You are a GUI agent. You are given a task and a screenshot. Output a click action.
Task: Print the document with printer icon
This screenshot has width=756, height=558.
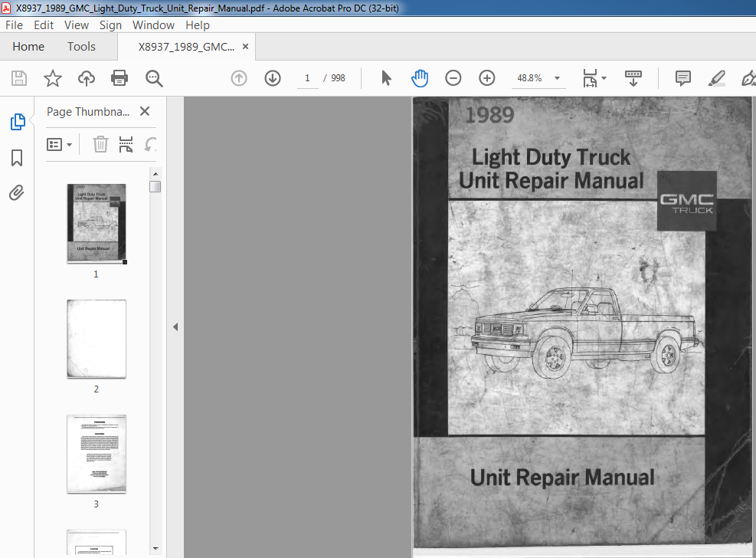pyautogui.click(x=119, y=77)
